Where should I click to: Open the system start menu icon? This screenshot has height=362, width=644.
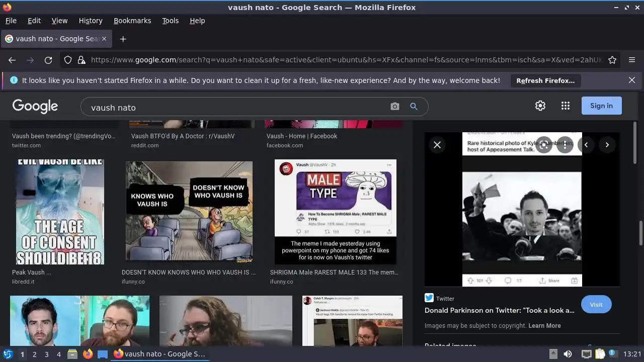point(8,354)
